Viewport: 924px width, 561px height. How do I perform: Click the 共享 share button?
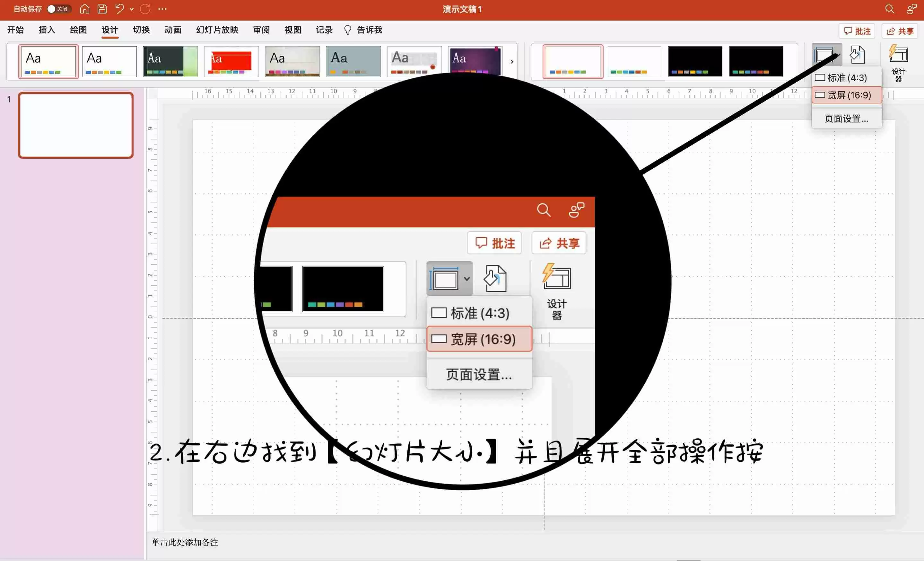point(900,31)
